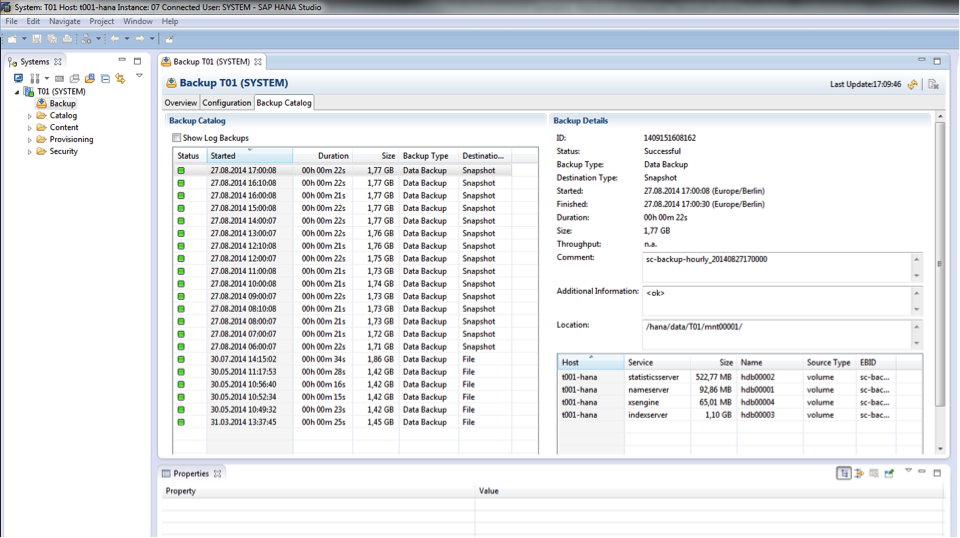Click the Comment text field
Viewport: 960px width, 538px height.
tap(775, 266)
